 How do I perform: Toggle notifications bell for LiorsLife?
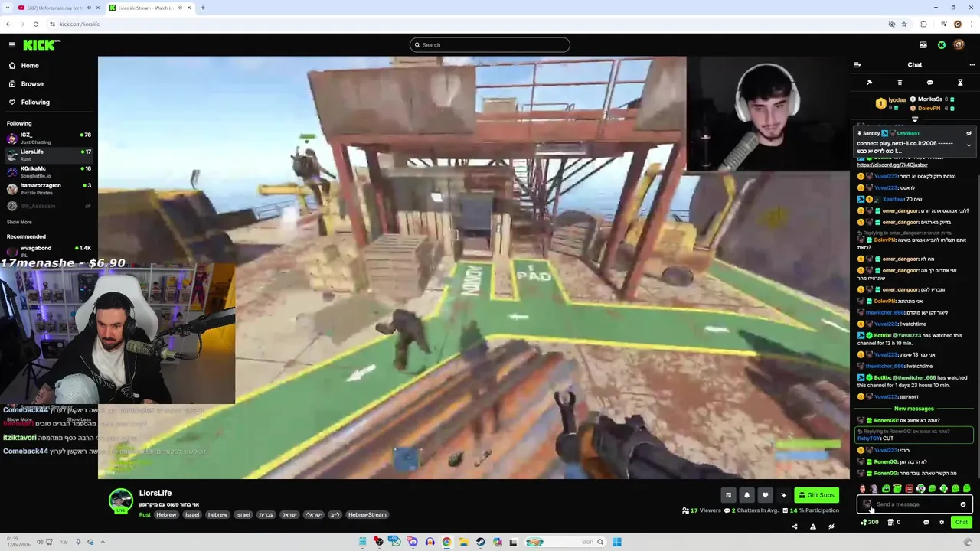pyautogui.click(x=746, y=495)
